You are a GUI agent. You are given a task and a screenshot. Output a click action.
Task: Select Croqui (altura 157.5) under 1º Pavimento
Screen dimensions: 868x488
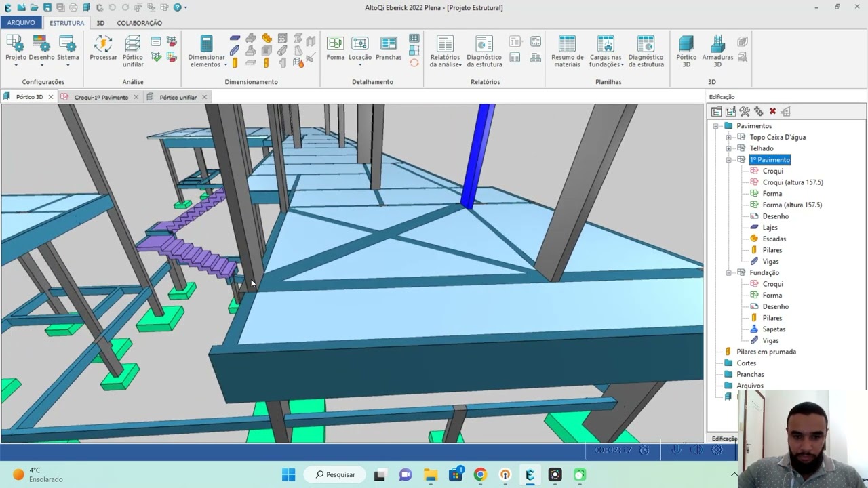pos(793,182)
